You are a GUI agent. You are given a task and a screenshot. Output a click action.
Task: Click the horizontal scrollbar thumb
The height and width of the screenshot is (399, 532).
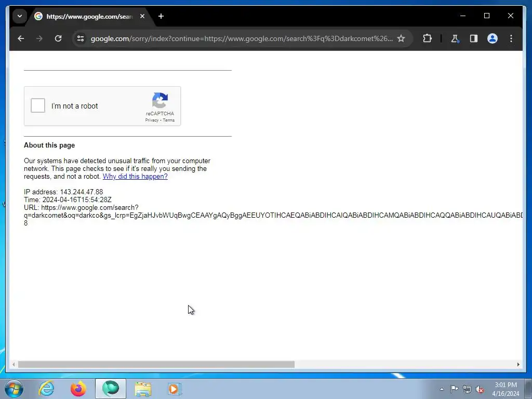(x=156, y=364)
